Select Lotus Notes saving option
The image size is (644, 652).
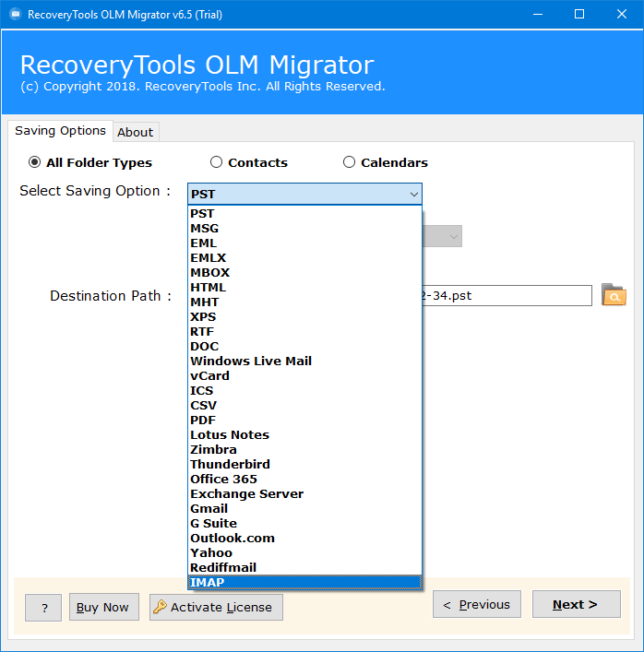click(x=305, y=435)
